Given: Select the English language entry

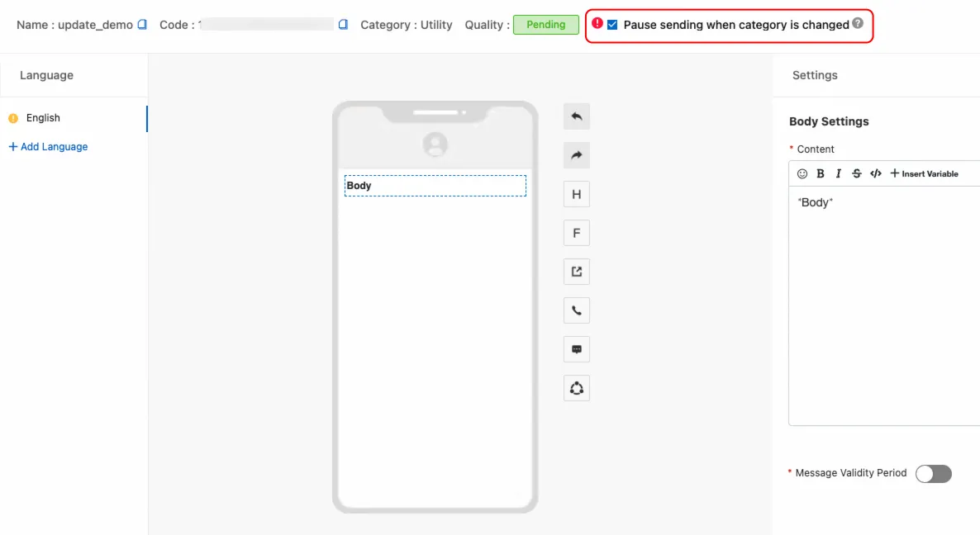Looking at the screenshot, I should click(x=43, y=118).
